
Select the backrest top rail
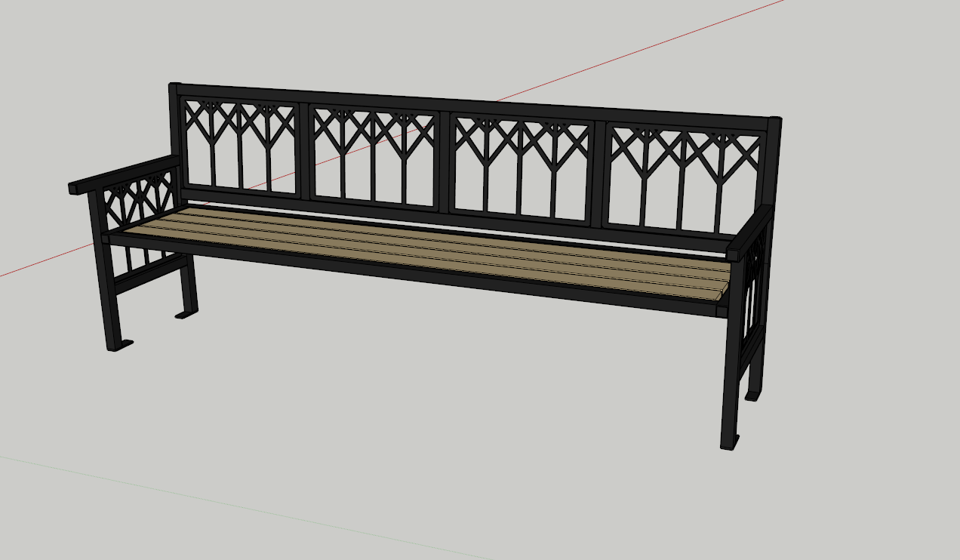[x=475, y=105]
